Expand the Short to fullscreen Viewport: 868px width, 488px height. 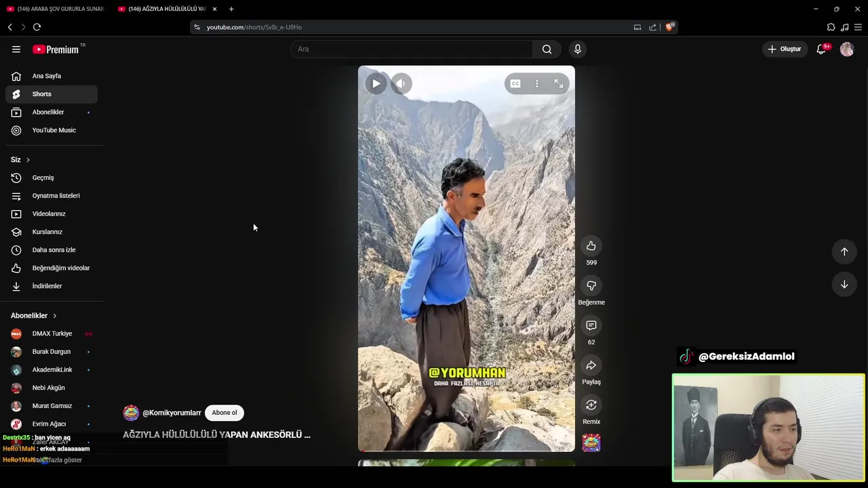[x=559, y=83]
